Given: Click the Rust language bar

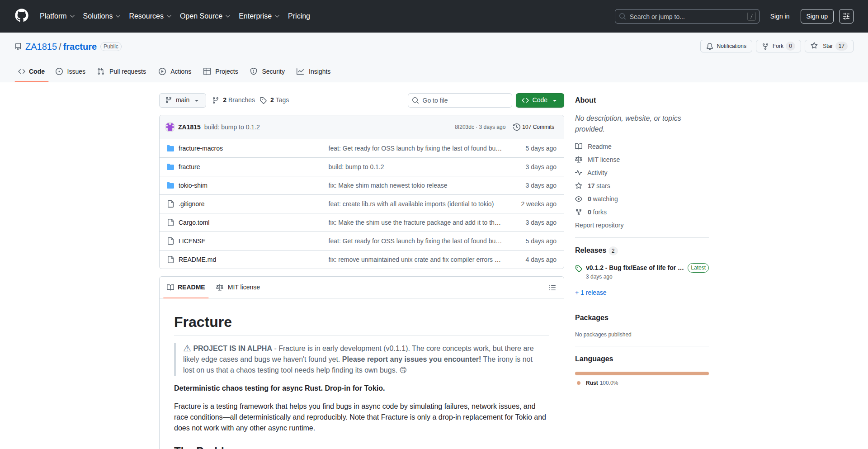Looking at the screenshot, I should pyautogui.click(x=642, y=373).
